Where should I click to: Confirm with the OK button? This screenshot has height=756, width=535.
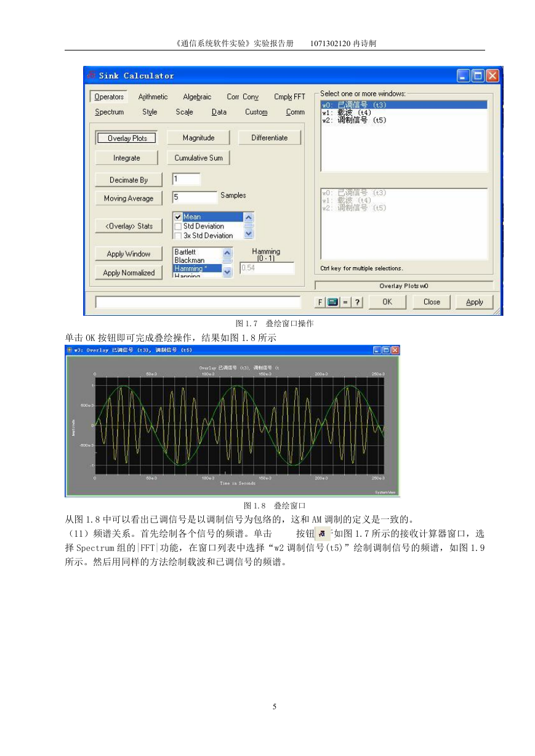point(387,302)
